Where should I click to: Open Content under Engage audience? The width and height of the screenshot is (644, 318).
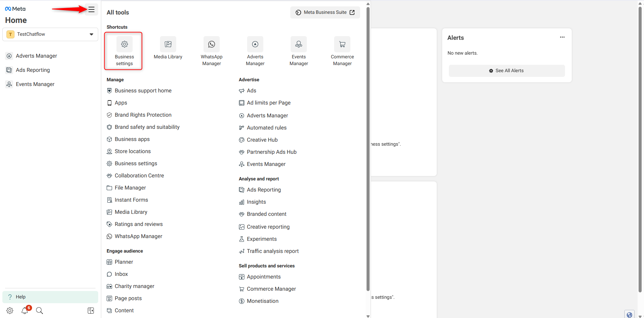120,311
